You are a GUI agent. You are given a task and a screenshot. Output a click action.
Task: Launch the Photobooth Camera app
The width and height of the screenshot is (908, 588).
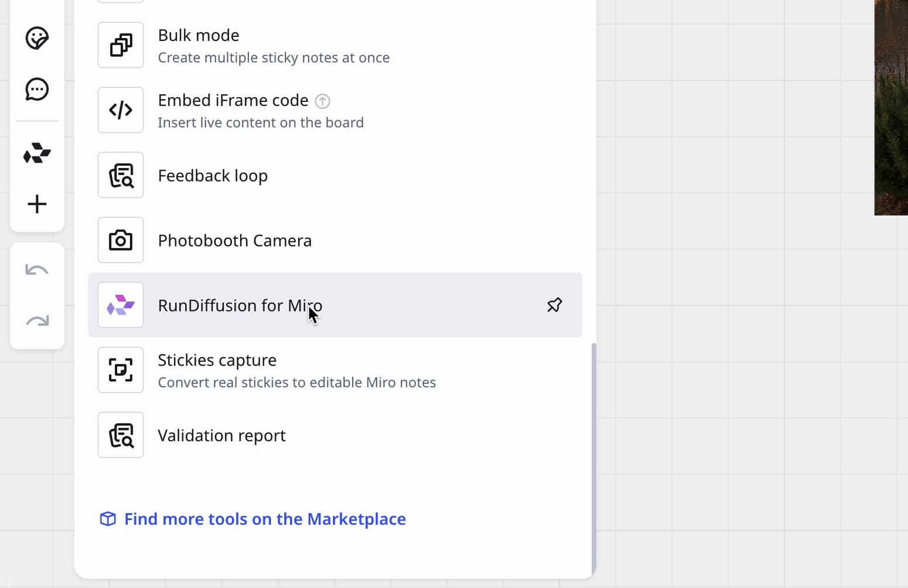tap(335, 240)
